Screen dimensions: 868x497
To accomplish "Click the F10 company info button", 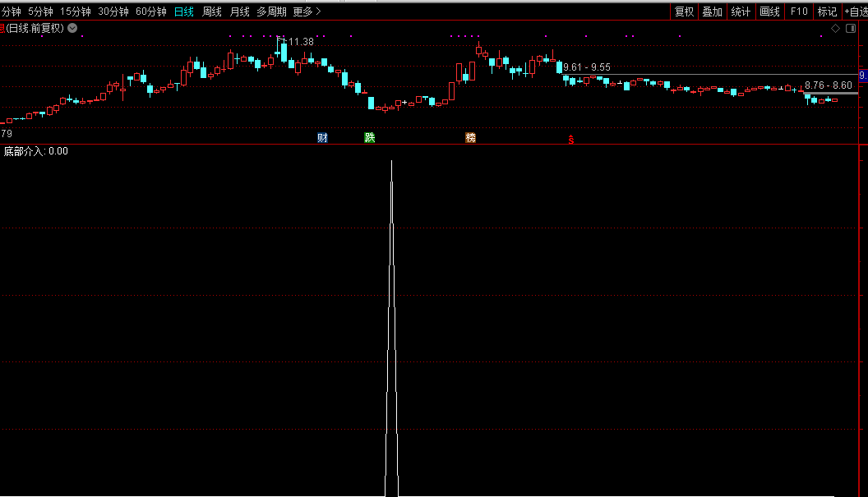I will (798, 12).
